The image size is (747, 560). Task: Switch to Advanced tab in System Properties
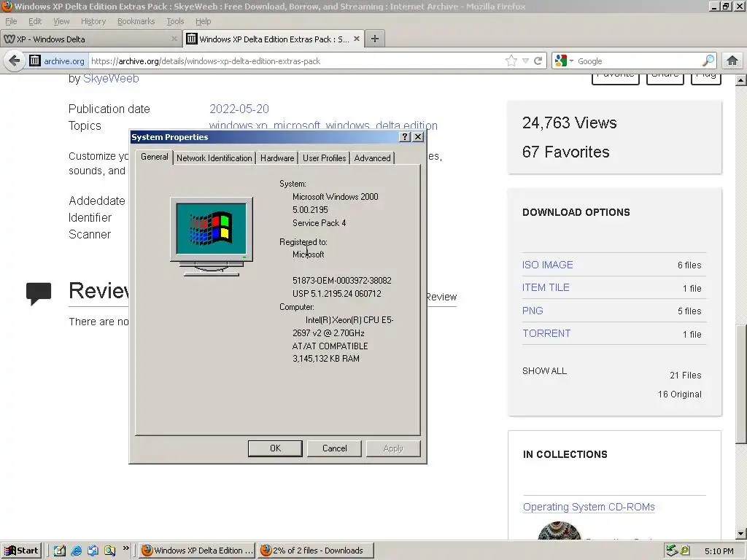(372, 158)
